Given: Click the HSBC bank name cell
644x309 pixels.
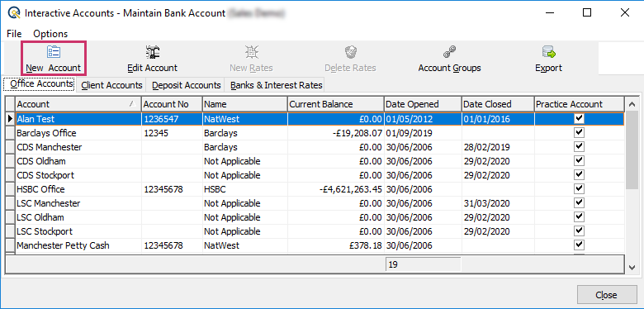Looking at the screenshot, I should click(244, 188).
